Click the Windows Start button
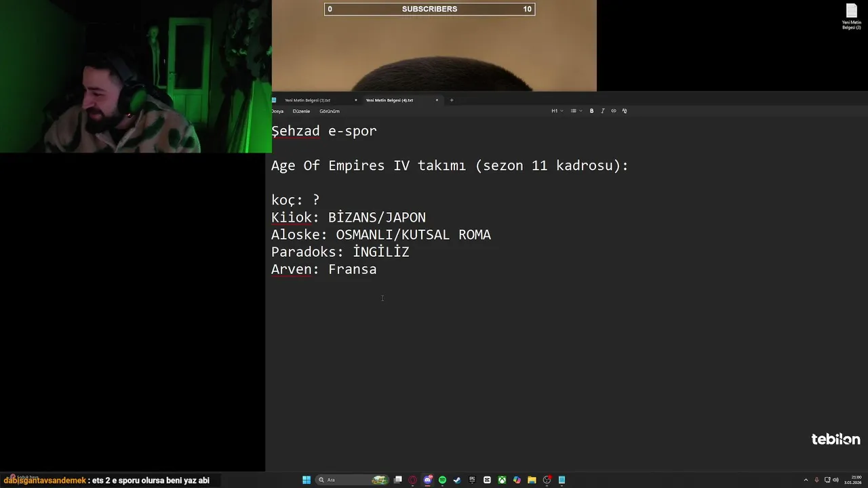Screen dimensions: 868x488 [x=307, y=480]
